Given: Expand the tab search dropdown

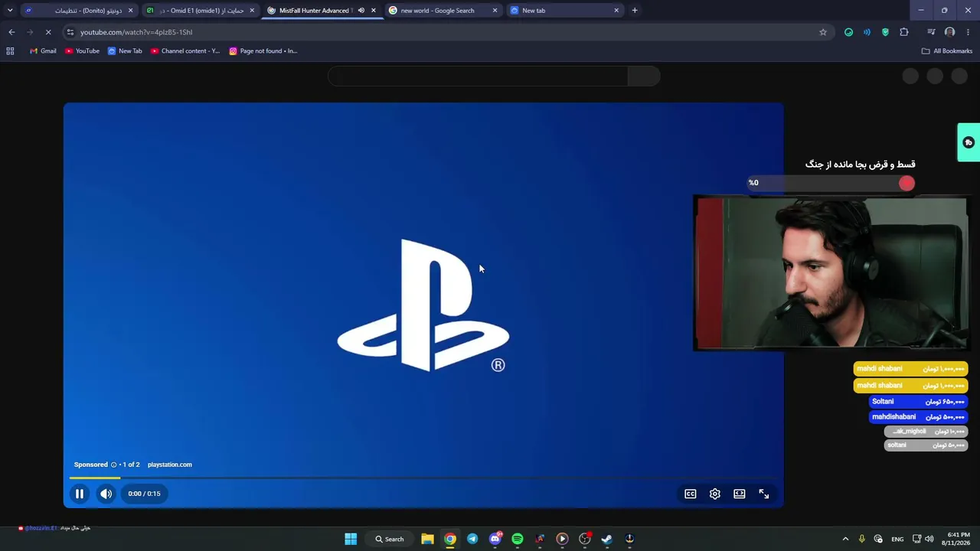Looking at the screenshot, I should [x=10, y=11].
